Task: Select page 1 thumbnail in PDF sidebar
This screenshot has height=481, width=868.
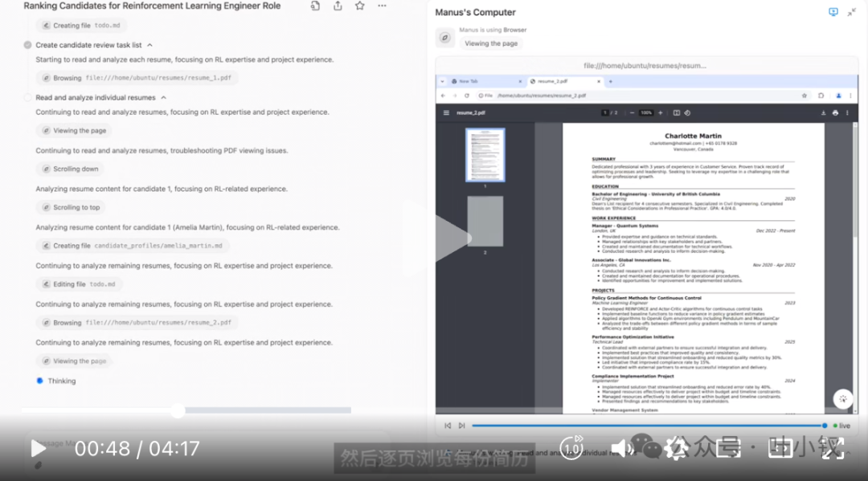Action: [x=485, y=155]
